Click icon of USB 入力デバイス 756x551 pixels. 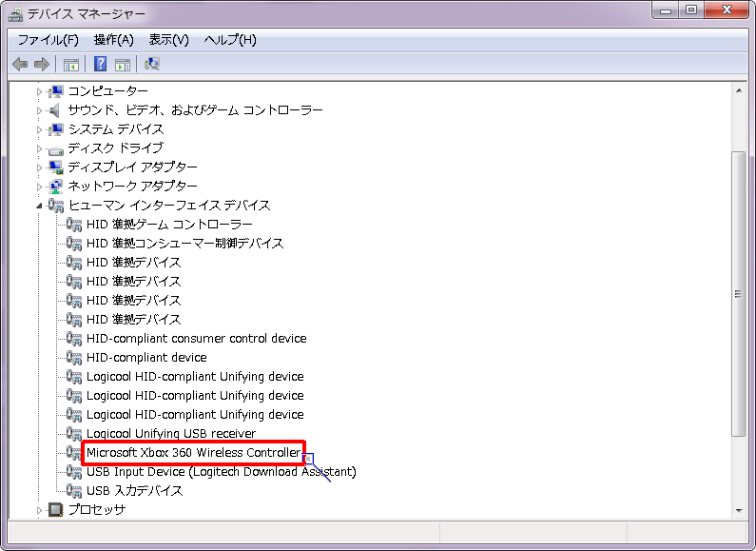point(74,491)
